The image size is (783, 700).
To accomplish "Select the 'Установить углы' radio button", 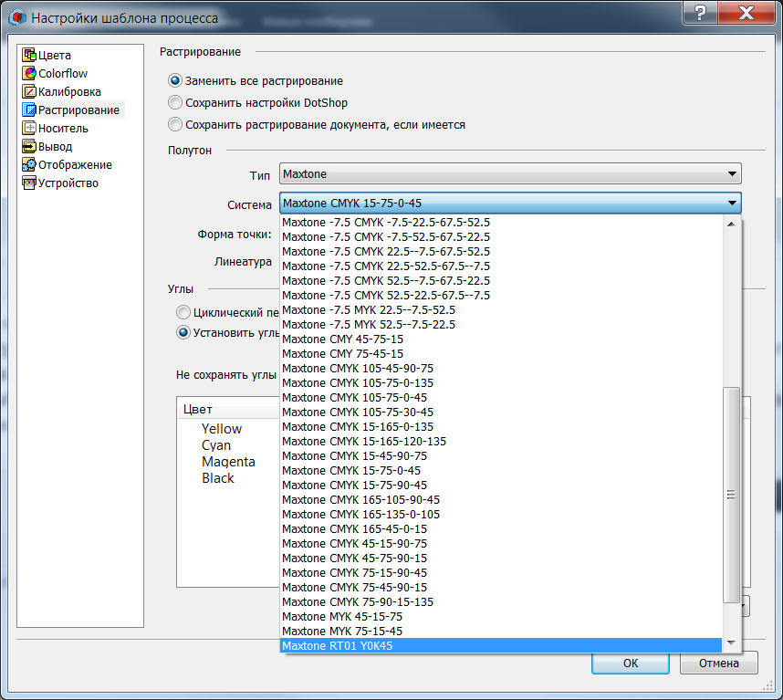I will [183, 332].
